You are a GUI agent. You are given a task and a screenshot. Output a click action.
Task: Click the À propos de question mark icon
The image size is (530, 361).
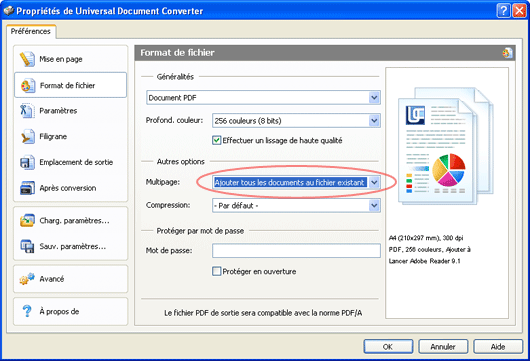[x=27, y=311]
